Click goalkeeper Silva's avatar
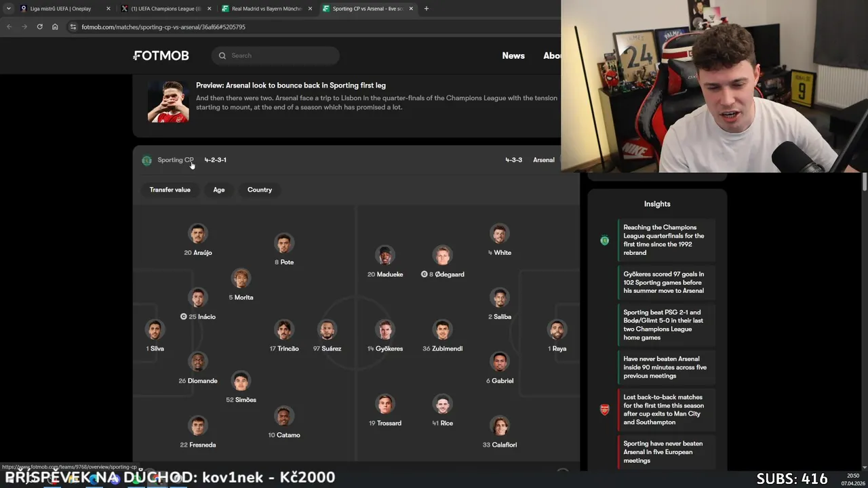Screen dimensions: 868x488 pyautogui.click(x=155, y=330)
